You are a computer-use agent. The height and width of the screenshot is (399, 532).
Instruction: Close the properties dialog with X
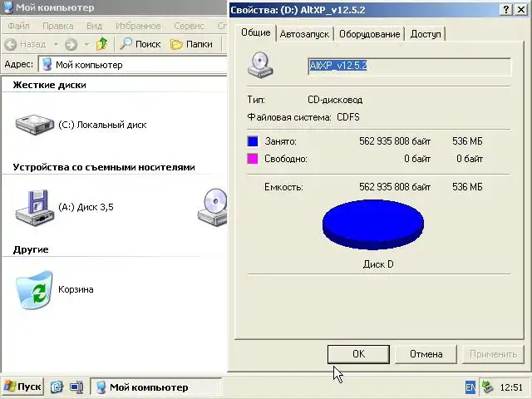pyautogui.click(x=521, y=9)
